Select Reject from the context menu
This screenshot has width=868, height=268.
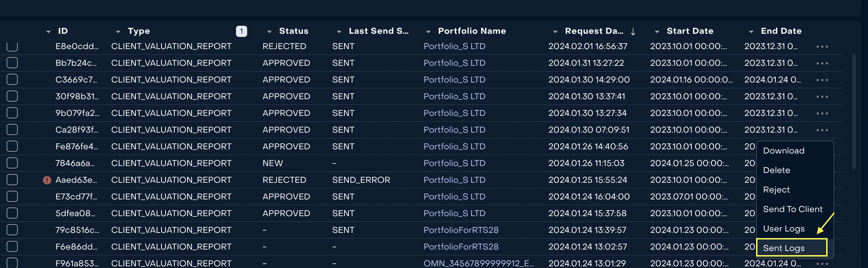tap(776, 189)
